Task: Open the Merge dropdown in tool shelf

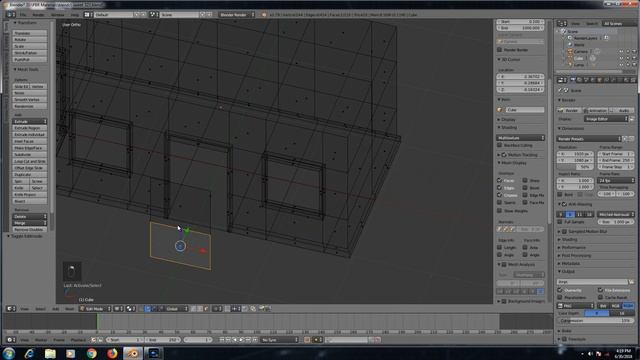Action: pyautogui.click(x=30, y=223)
